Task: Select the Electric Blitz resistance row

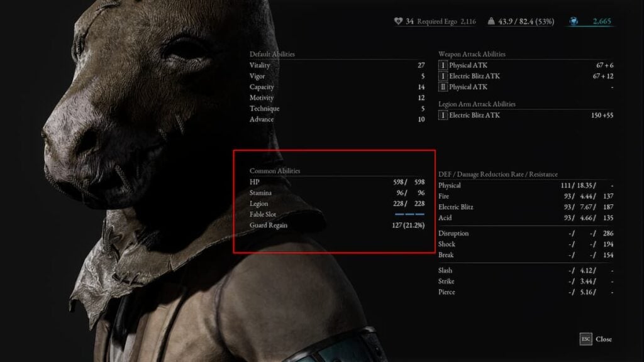Action: point(526,207)
